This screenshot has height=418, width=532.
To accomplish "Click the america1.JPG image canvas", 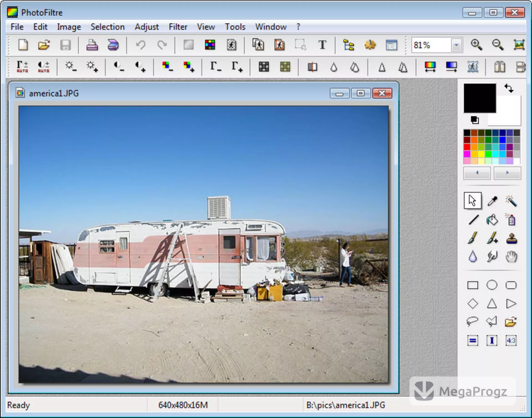I will [x=204, y=244].
